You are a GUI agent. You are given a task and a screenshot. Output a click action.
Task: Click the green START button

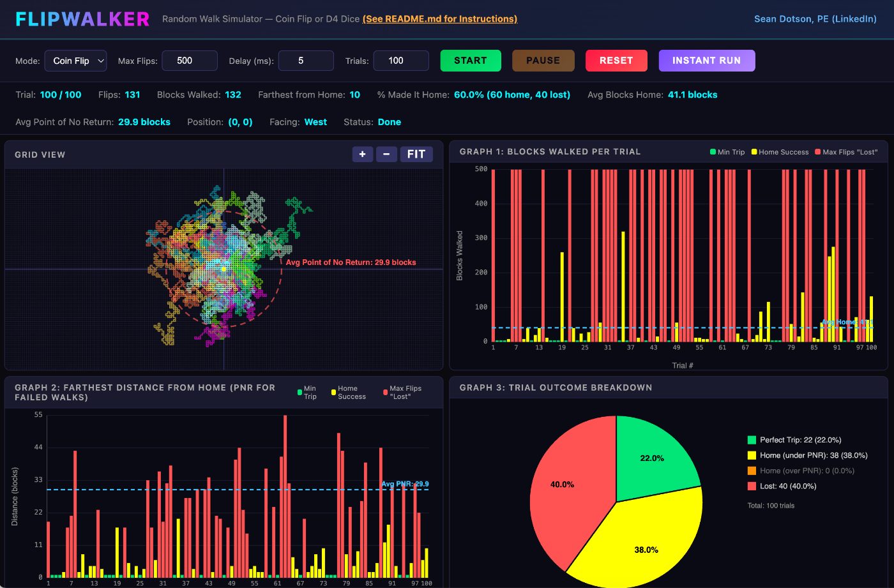pyautogui.click(x=471, y=61)
